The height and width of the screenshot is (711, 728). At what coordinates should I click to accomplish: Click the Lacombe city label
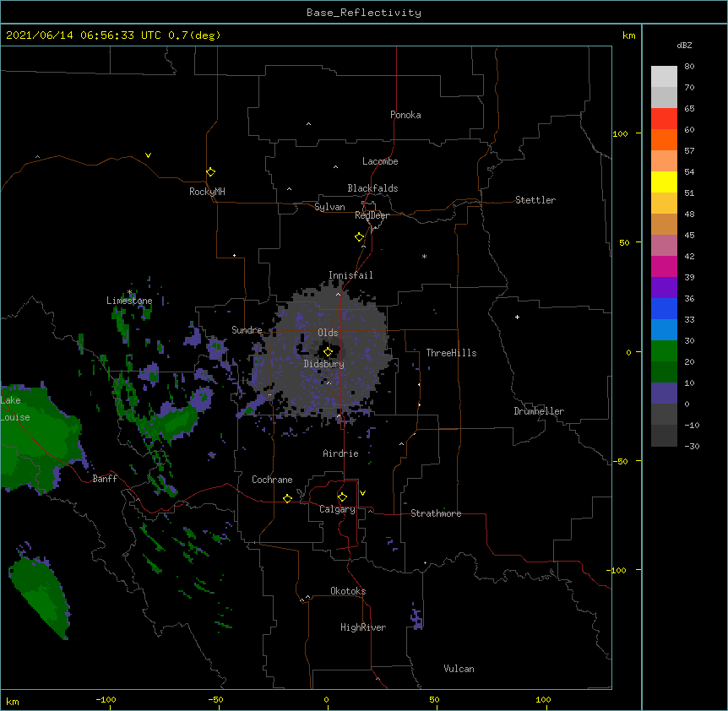click(380, 161)
